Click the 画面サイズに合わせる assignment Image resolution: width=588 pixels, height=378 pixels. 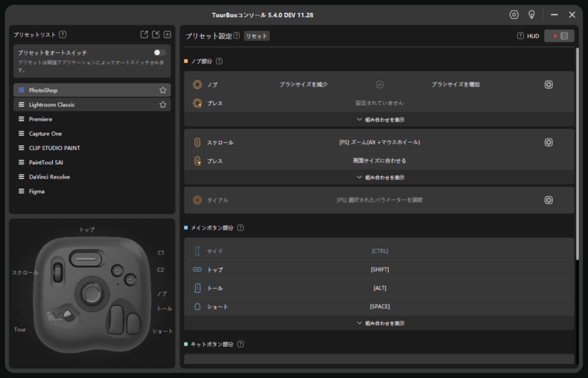coord(380,161)
